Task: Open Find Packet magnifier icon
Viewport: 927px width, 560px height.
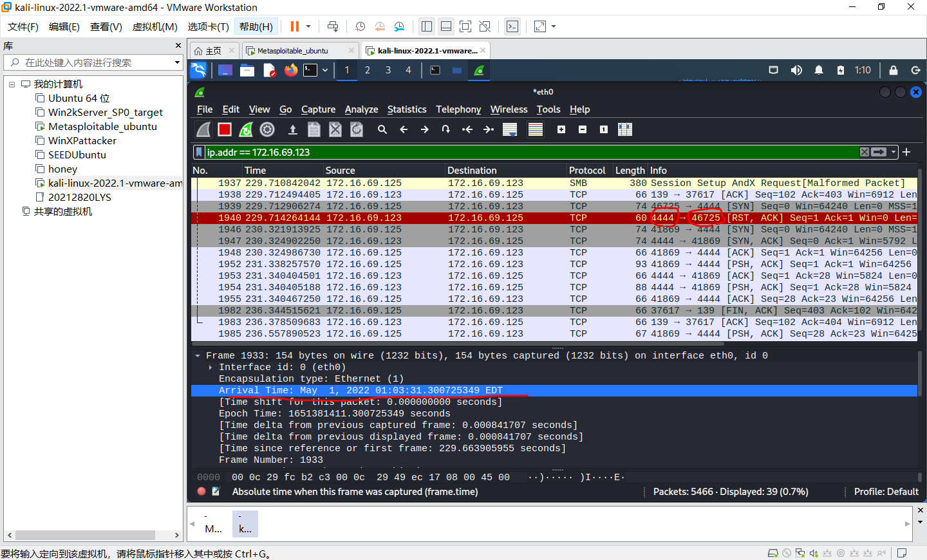Action: [x=382, y=129]
